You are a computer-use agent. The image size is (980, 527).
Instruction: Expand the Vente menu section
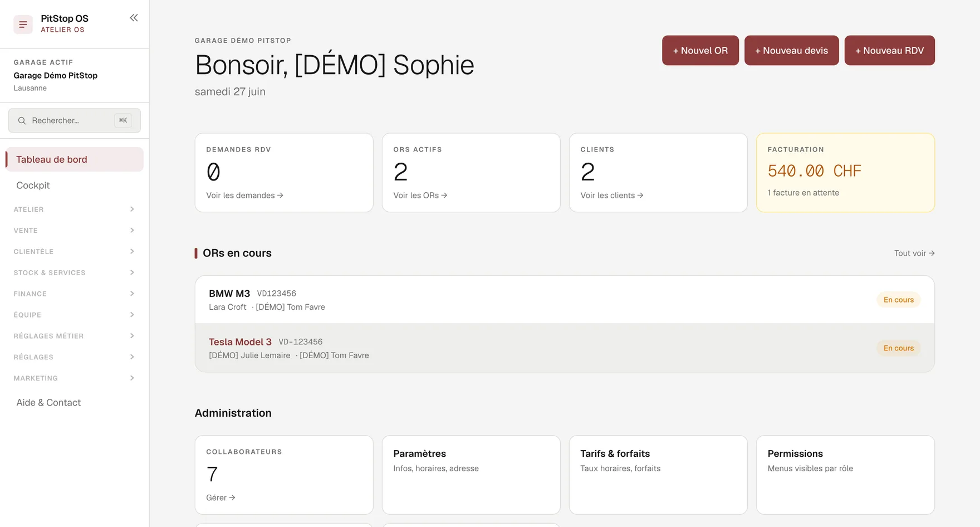(x=74, y=231)
